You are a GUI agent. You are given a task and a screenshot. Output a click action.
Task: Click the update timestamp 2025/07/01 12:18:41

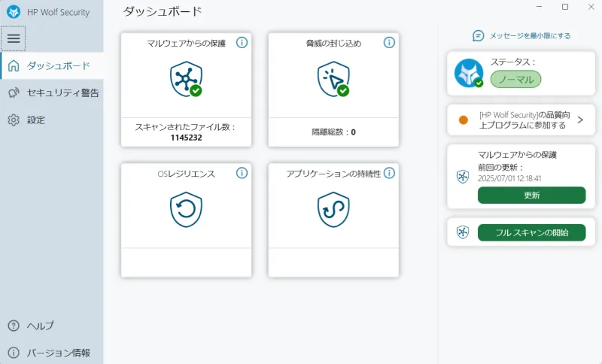tap(509, 178)
